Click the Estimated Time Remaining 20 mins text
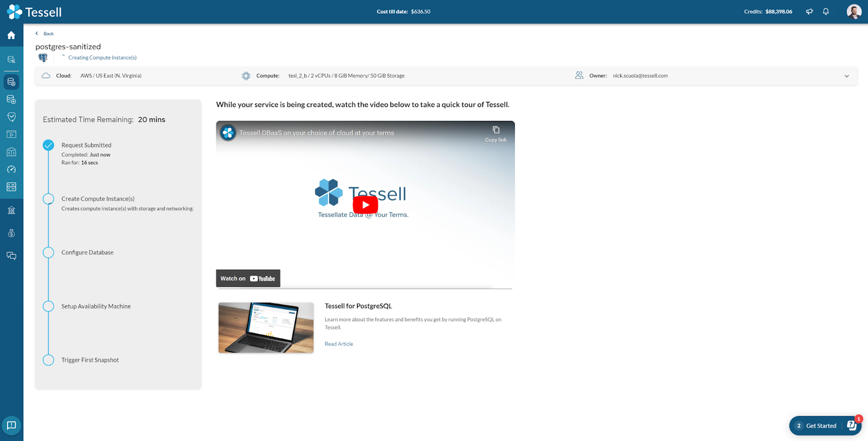This screenshot has width=868, height=441. click(x=104, y=119)
